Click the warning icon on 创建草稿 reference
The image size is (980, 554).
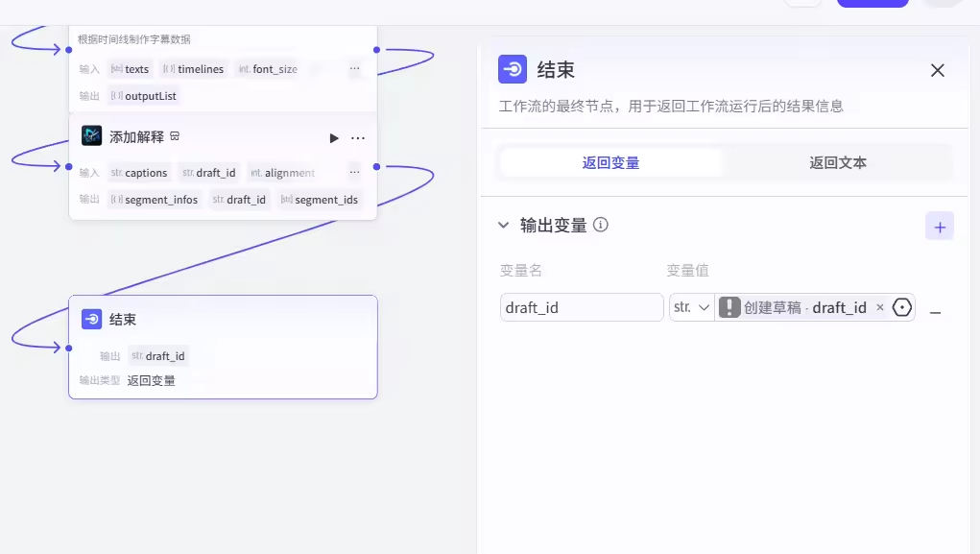(729, 307)
